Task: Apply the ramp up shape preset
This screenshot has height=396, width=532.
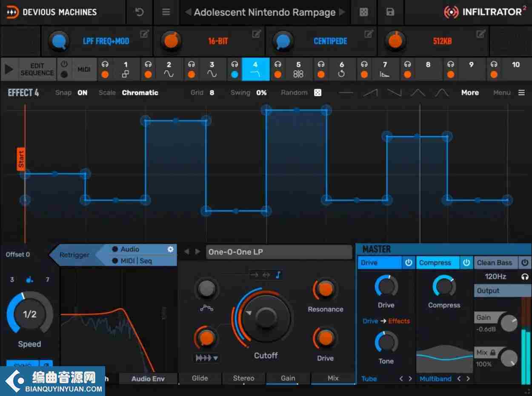Action: (x=370, y=92)
